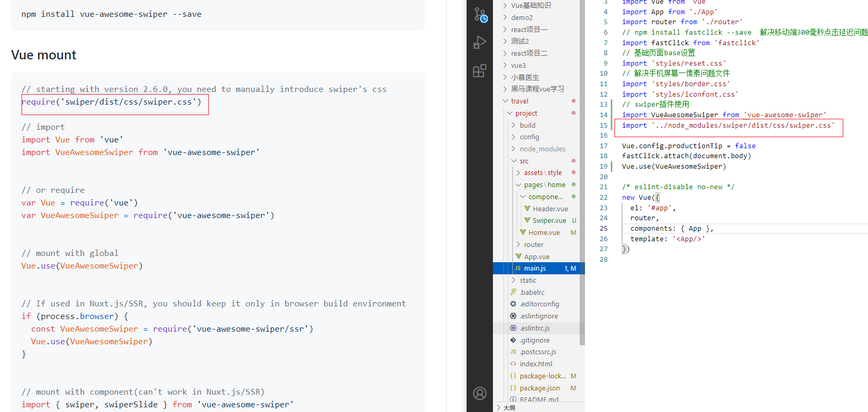
Task: Expand the vue3 folder
Action: (505, 65)
